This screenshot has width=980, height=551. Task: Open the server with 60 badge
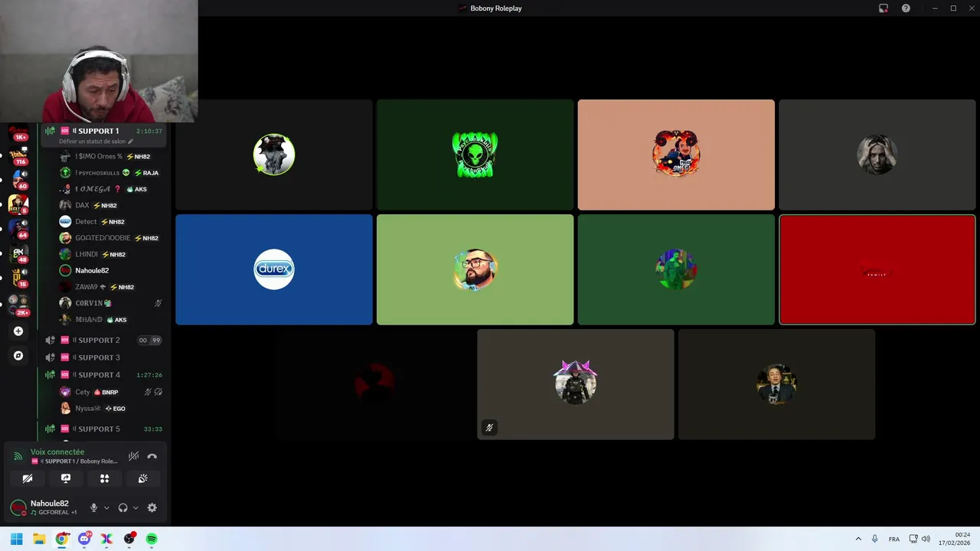coord(18,180)
